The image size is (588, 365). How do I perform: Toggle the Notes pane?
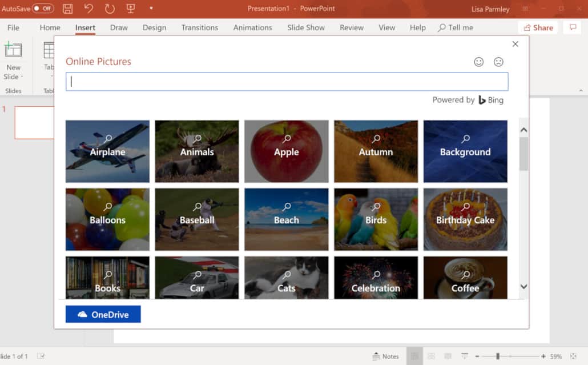pos(386,355)
